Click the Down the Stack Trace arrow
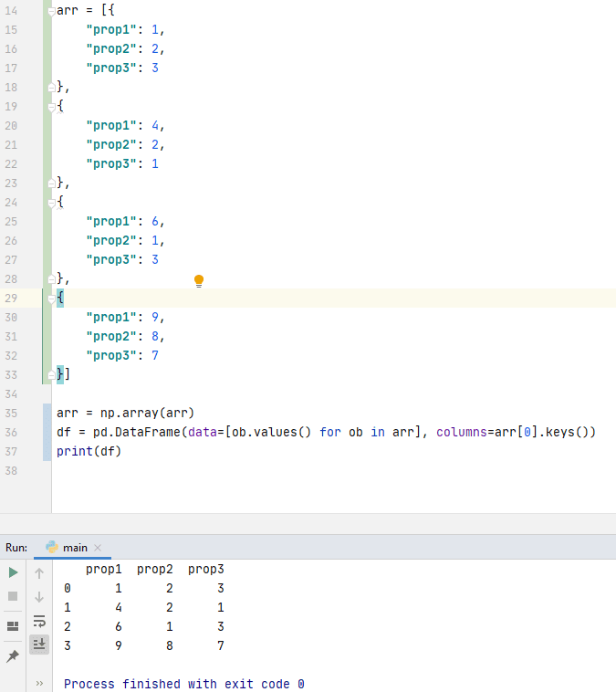 tap(39, 597)
